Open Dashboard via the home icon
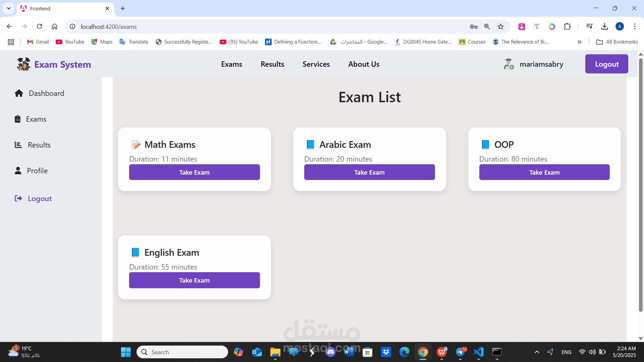The height and width of the screenshot is (362, 644). 19,93
